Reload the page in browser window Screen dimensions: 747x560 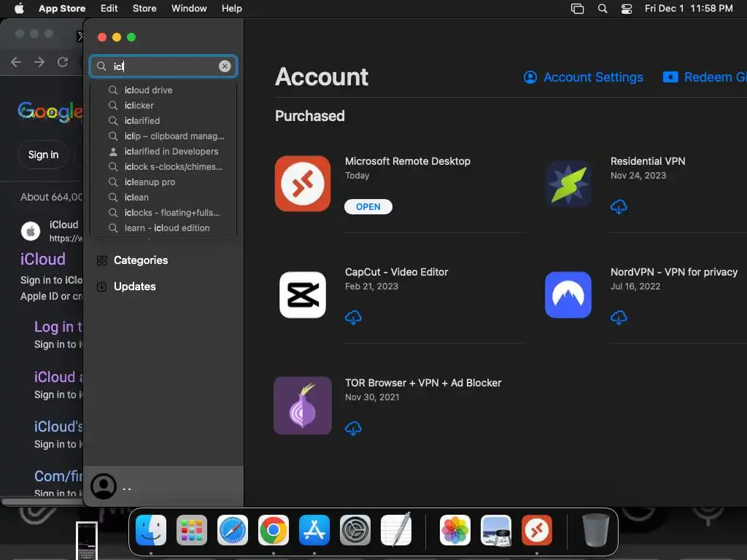click(63, 62)
